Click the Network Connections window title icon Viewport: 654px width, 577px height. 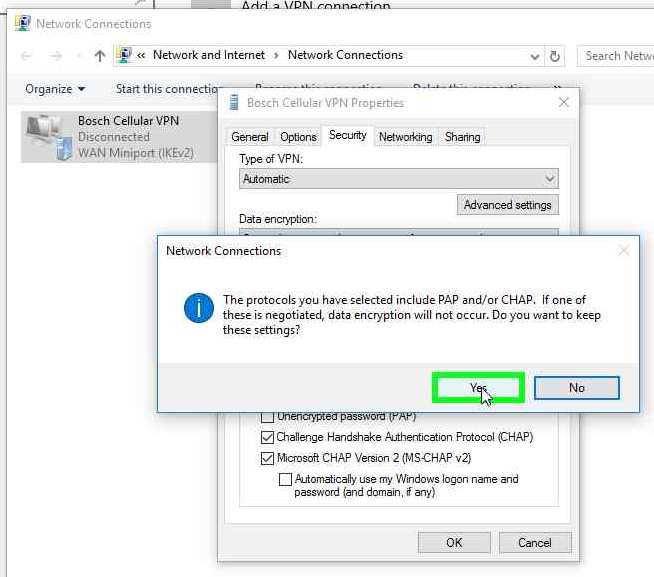click(23, 23)
